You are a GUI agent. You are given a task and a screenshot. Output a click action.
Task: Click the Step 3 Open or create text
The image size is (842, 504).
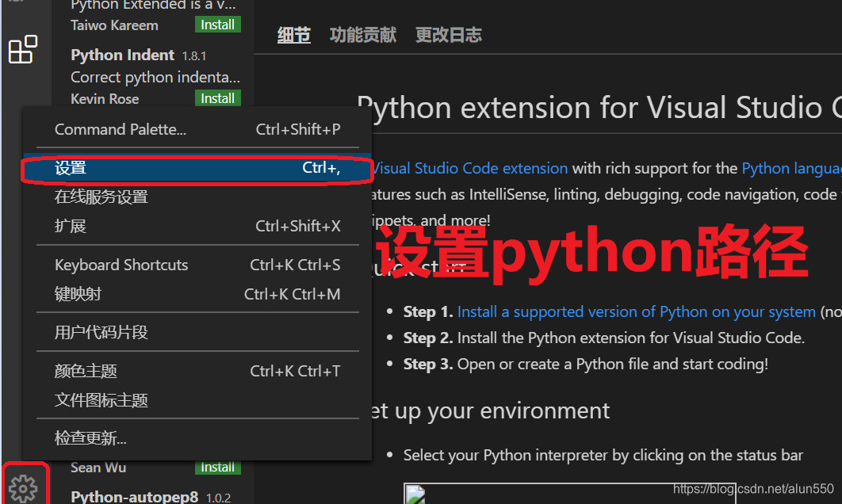click(586, 365)
